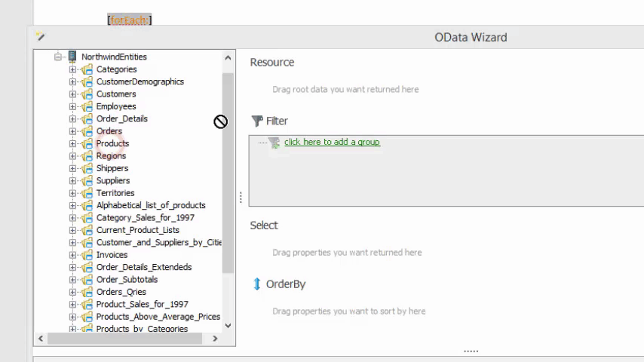Click the Invoices entity set icon
This screenshot has width=644, height=362.
(x=87, y=255)
